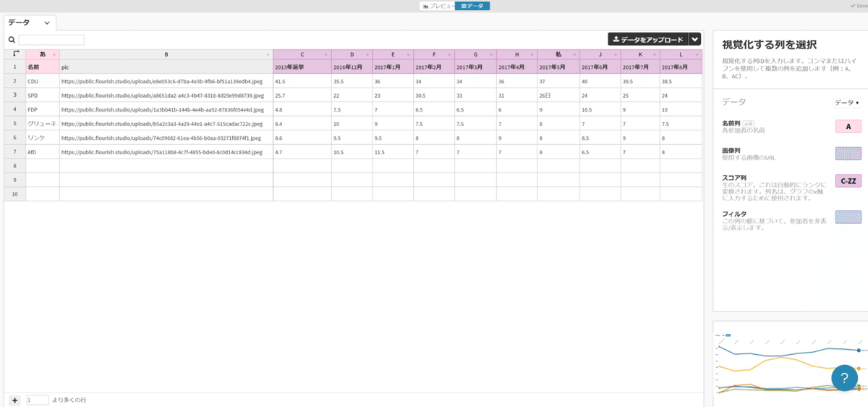Open column L header dropdown arrow
The image size is (868, 407).
tap(697, 54)
